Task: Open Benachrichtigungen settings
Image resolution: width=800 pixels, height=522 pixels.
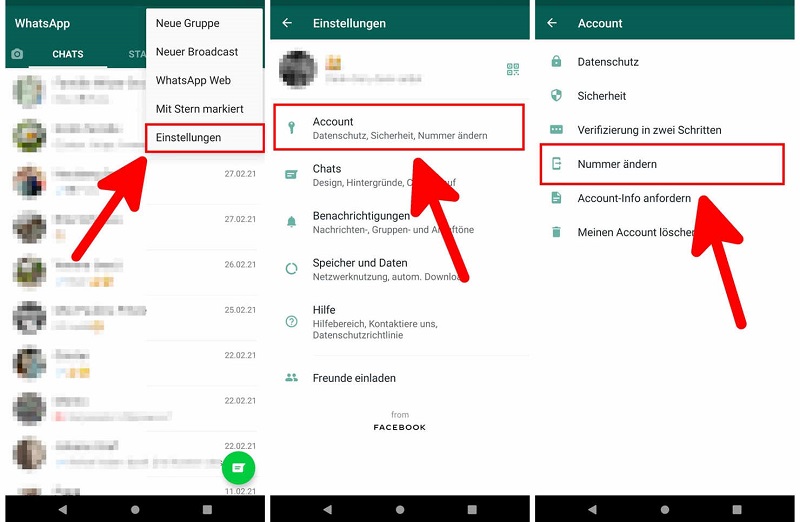Action: [399, 222]
